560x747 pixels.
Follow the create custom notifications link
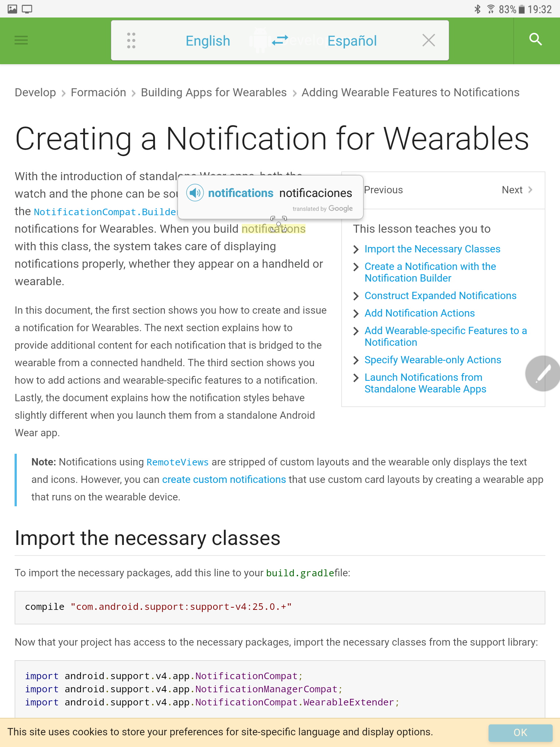(224, 480)
